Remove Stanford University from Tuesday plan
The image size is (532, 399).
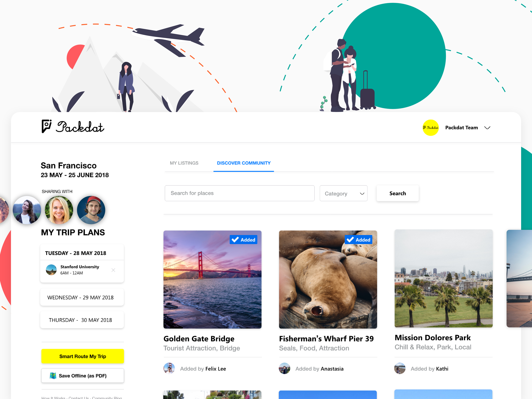click(113, 270)
